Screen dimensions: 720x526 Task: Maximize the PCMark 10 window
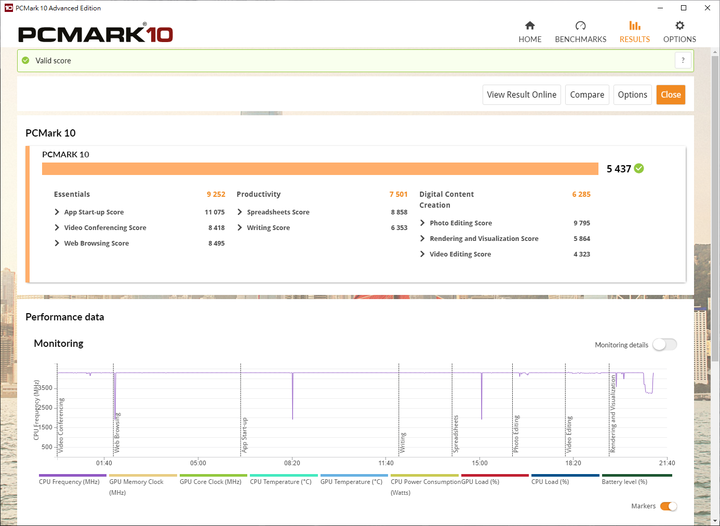coord(683,8)
